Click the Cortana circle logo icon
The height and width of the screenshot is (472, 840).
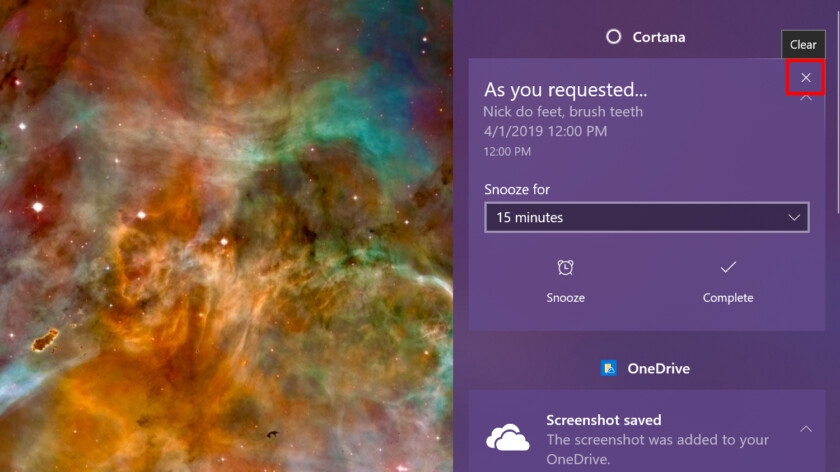click(x=613, y=37)
